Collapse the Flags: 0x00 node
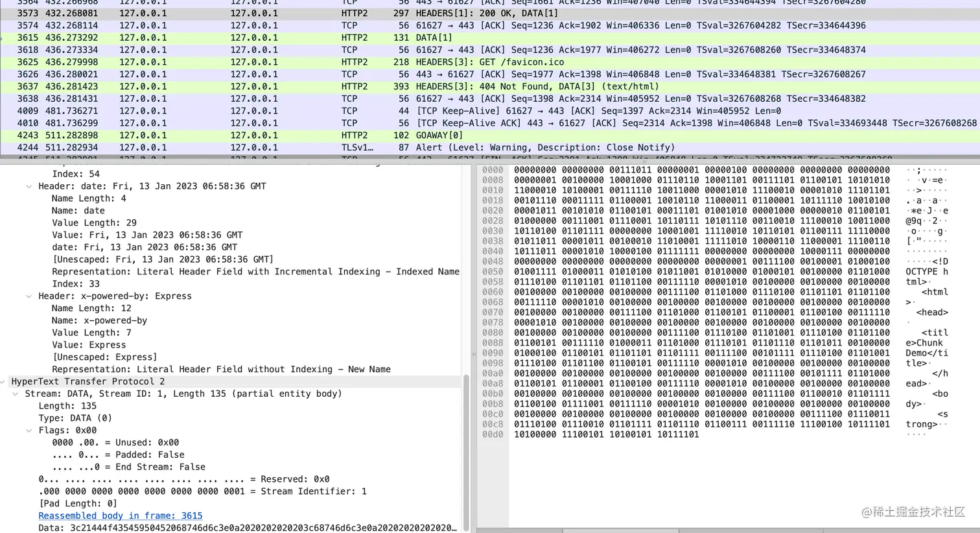Image resolution: width=980 pixels, height=533 pixels. [29, 431]
